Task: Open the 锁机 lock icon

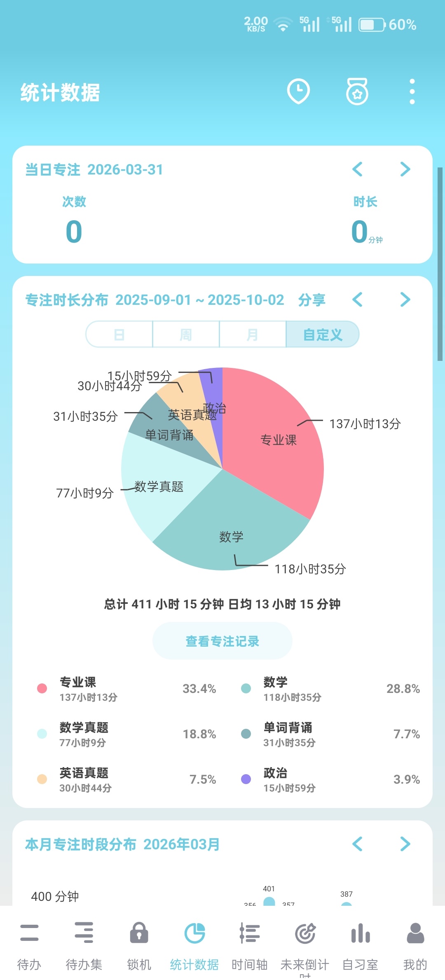Action: point(139,933)
